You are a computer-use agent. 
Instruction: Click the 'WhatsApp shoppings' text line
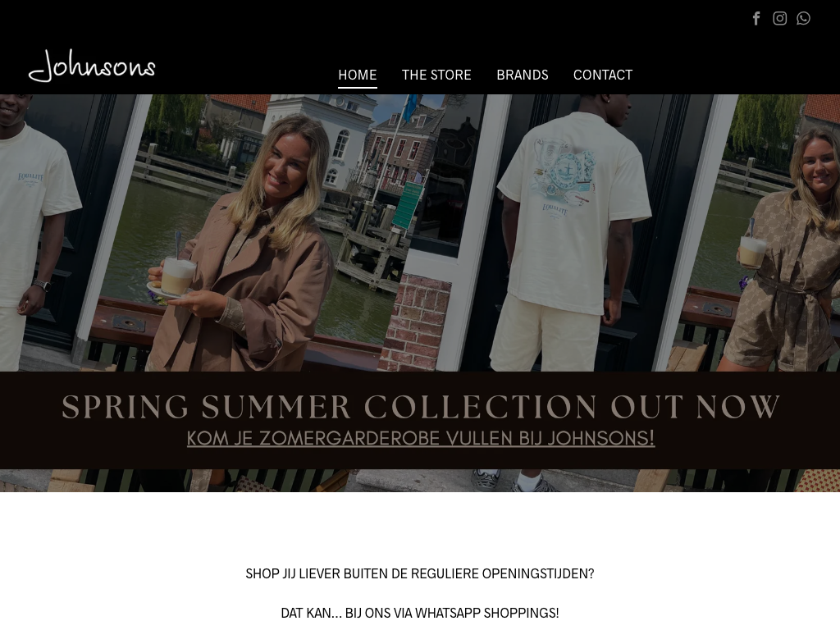click(x=420, y=613)
